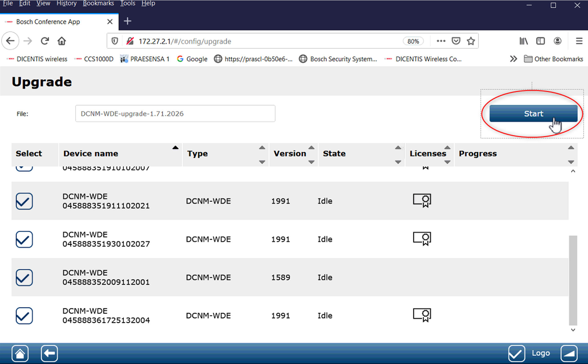Expand hidden bookmarks with double chevron
588x364 pixels.
pos(513,59)
